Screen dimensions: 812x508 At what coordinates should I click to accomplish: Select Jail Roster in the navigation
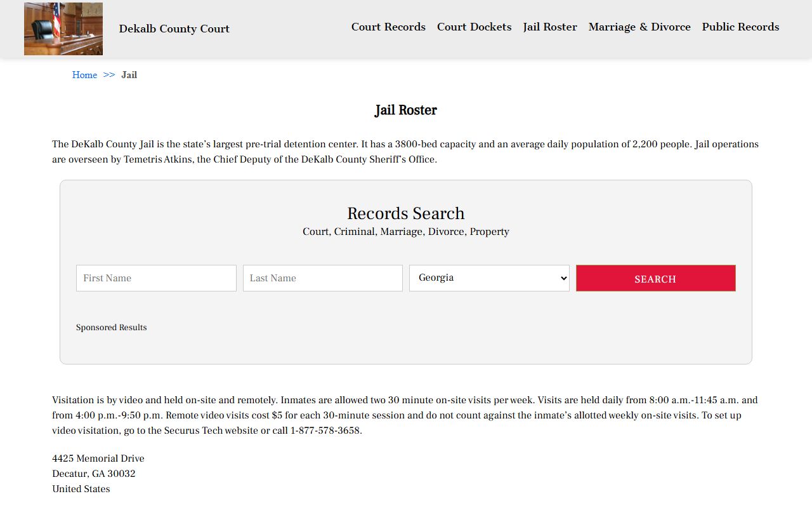tap(550, 27)
